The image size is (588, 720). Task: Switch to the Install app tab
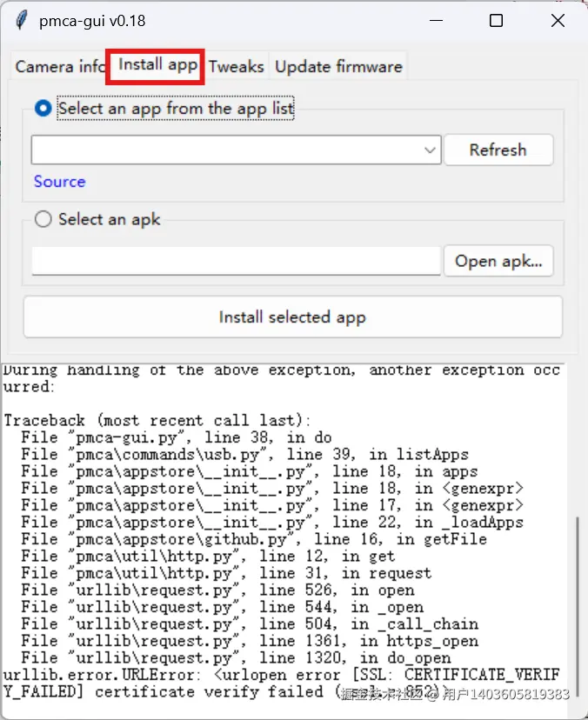157,65
